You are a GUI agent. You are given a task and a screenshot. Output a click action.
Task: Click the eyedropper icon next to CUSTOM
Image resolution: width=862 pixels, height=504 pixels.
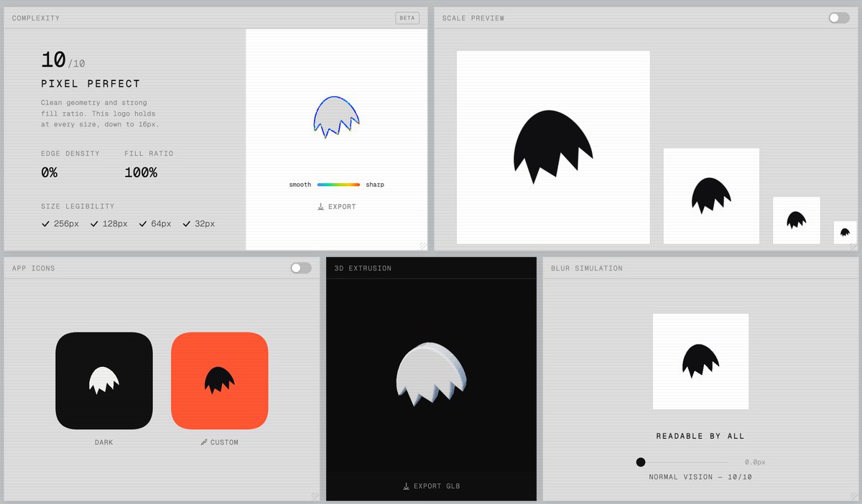click(204, 442)
